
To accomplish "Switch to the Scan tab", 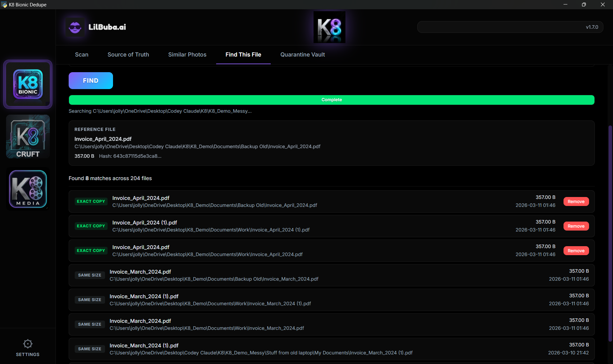I will [81, 55].
